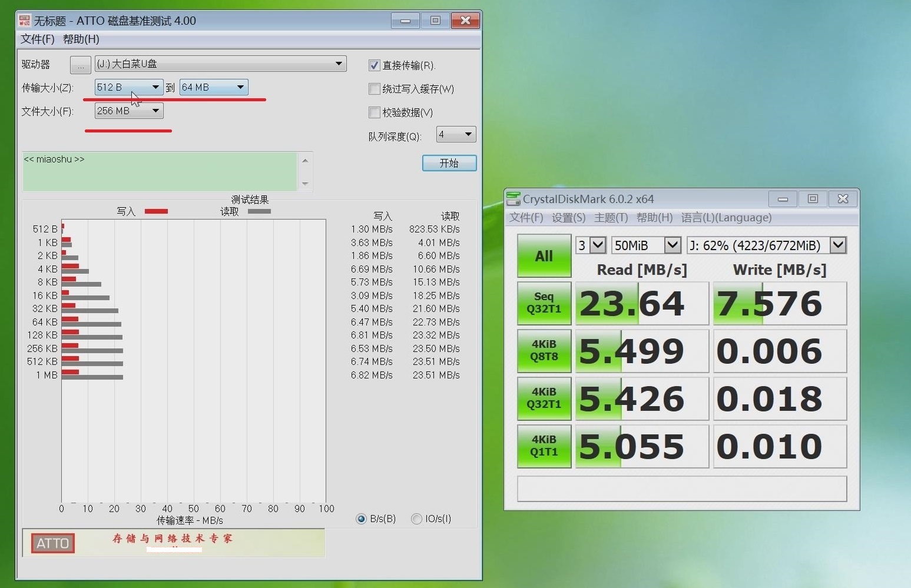
Task: Select the B/s(B) radio button
Action: (x=361, y=519)
